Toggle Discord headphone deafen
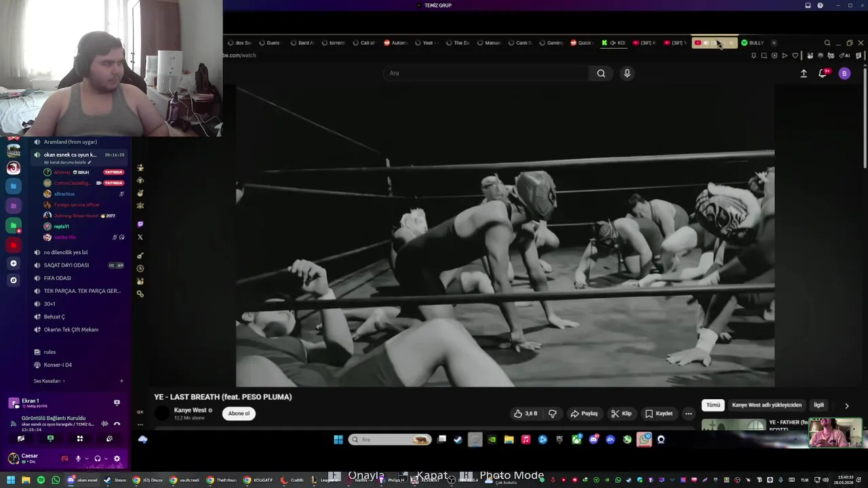Image resolution: width=868 pixels, height=488 pixels. (x=98, y=459)
